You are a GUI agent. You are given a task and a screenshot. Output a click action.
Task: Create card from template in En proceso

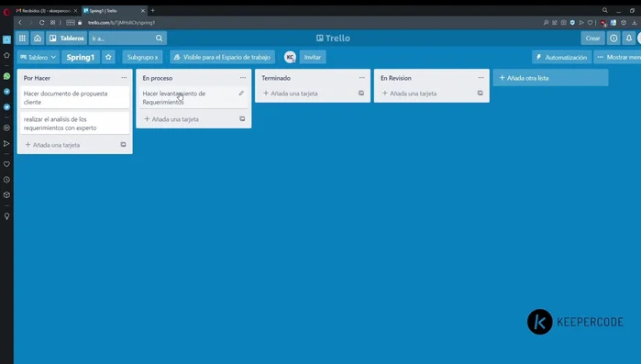tap(242, 119)
